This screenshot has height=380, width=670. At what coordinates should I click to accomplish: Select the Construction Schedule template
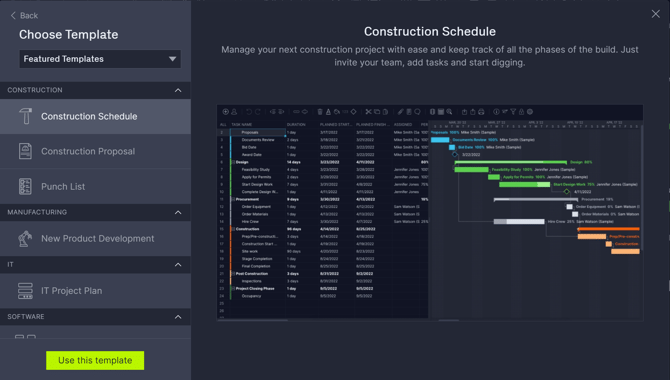pyautogui.click(x=95, y=116)
